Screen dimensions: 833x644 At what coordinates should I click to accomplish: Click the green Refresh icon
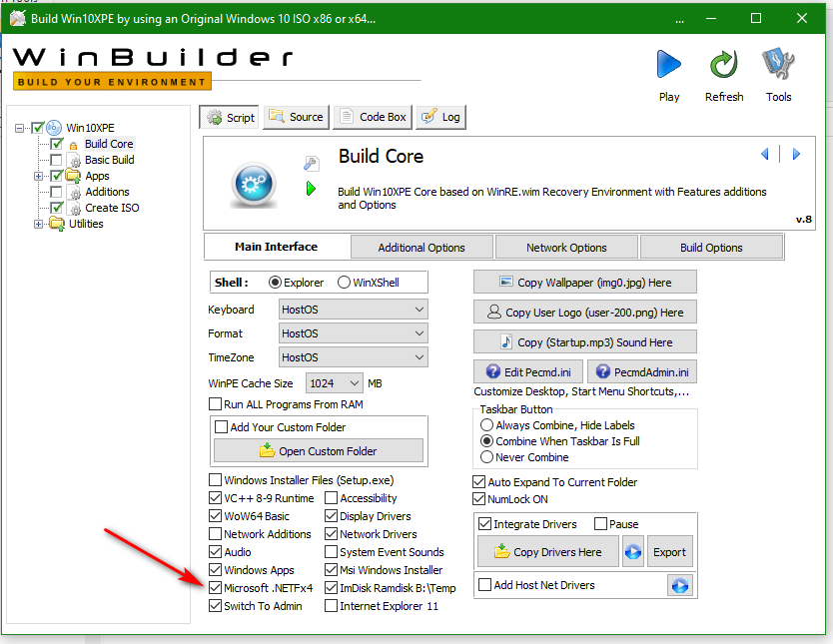[x=724, y=65]
